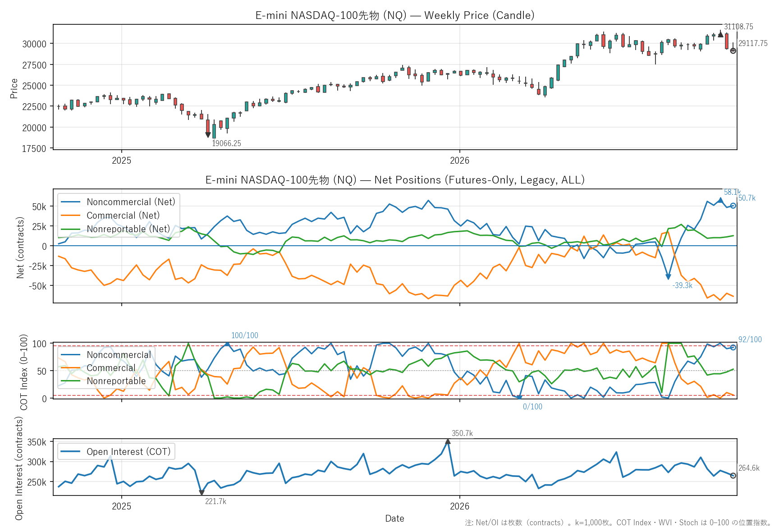Select the 92/100 COT index label
779x532 pixels.
(750, 339)
